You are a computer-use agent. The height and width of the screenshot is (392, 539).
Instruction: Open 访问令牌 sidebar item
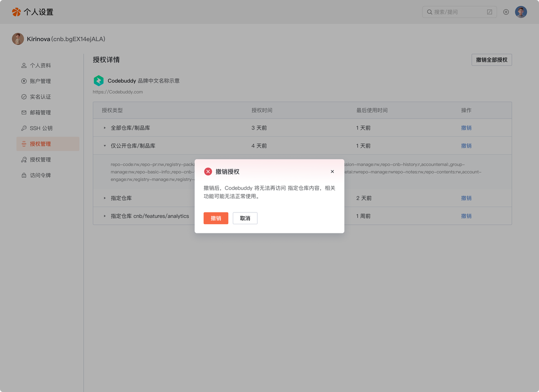tap(40, 175)
